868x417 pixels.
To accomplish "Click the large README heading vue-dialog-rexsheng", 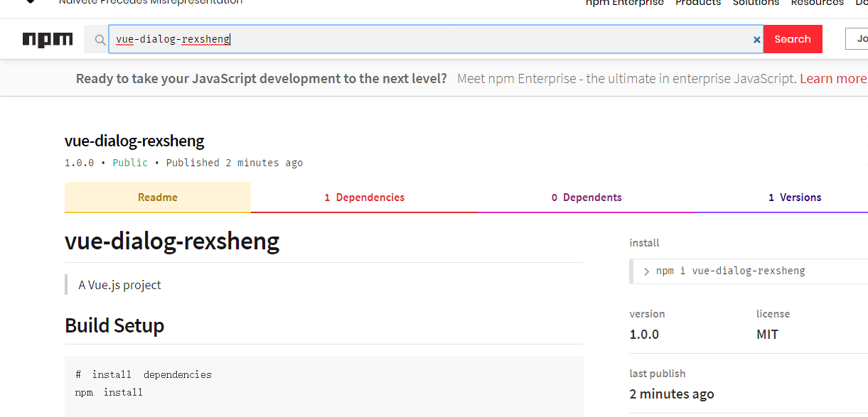I will click(x=172, y=242).
